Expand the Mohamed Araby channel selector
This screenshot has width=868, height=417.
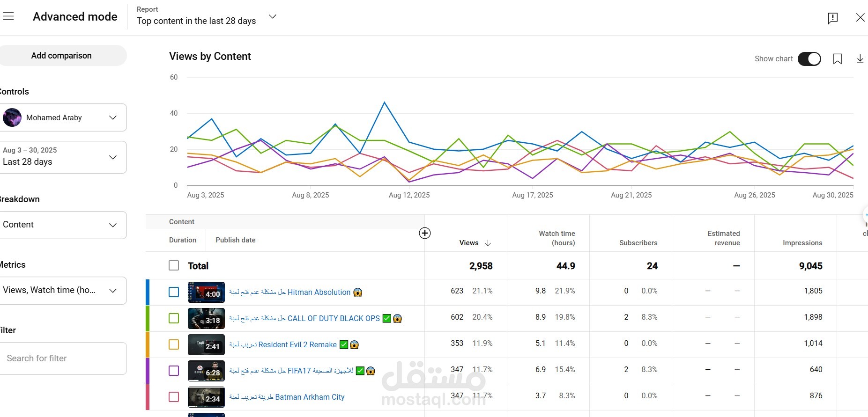[x=63, y=117]
